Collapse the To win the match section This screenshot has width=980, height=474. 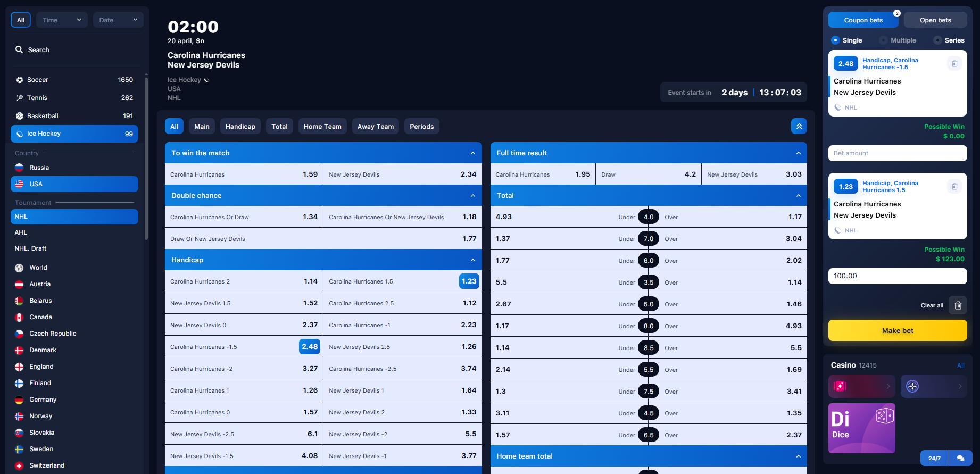point(472,153)
